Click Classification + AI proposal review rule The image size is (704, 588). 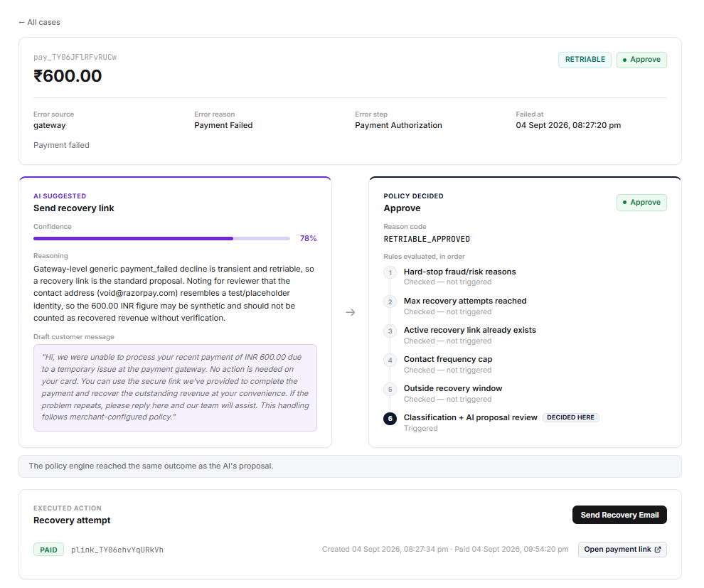click(x=470, y=417)
